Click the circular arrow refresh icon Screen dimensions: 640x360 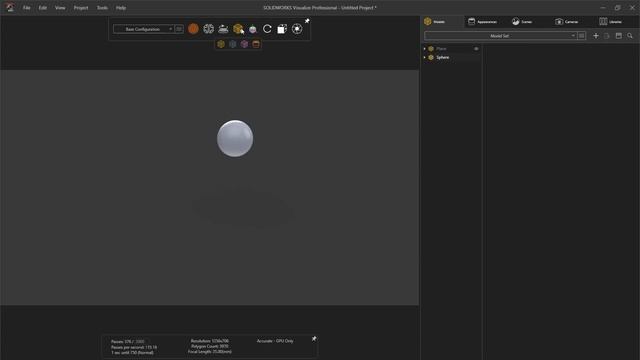point(267,29)
